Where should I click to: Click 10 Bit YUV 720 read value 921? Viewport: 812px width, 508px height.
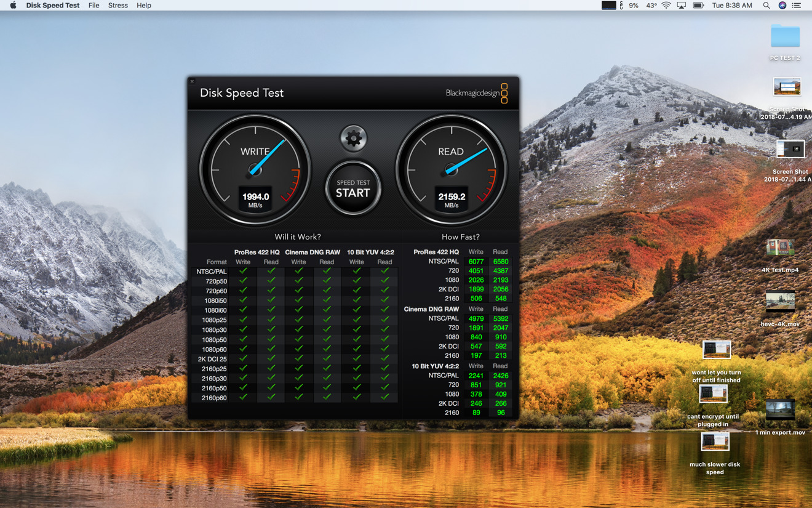(501, 385)
